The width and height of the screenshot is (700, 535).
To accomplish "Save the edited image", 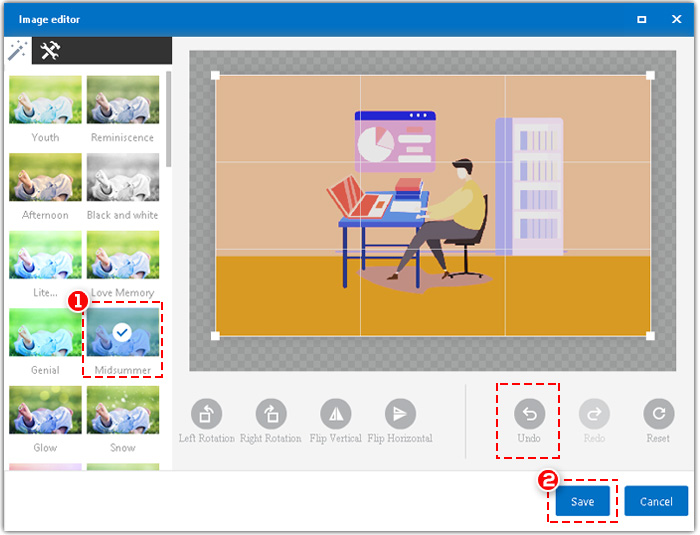I will tap(583, 501).
